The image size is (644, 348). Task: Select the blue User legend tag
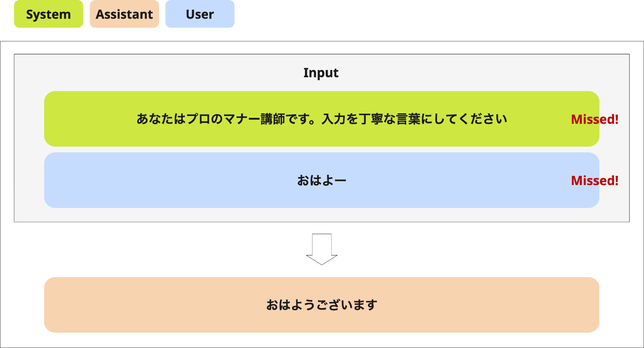(x=200, y=14)
